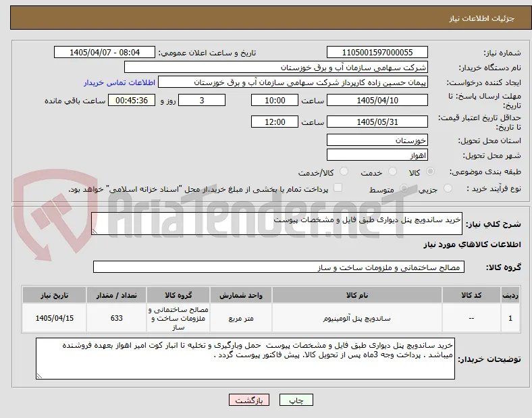Screen dimensions: 532x418
Task: Click the resize grip of the buyer notes box
Action: 39,375
